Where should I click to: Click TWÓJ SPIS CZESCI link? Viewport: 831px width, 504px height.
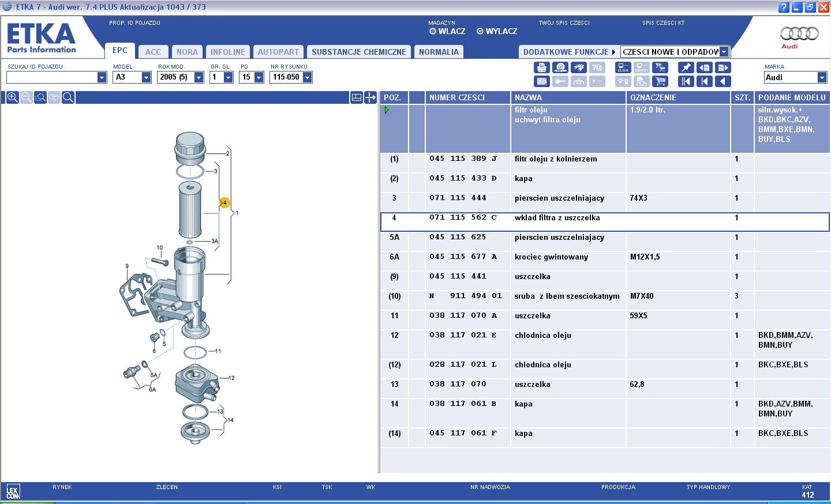click(x=564, y=23)
